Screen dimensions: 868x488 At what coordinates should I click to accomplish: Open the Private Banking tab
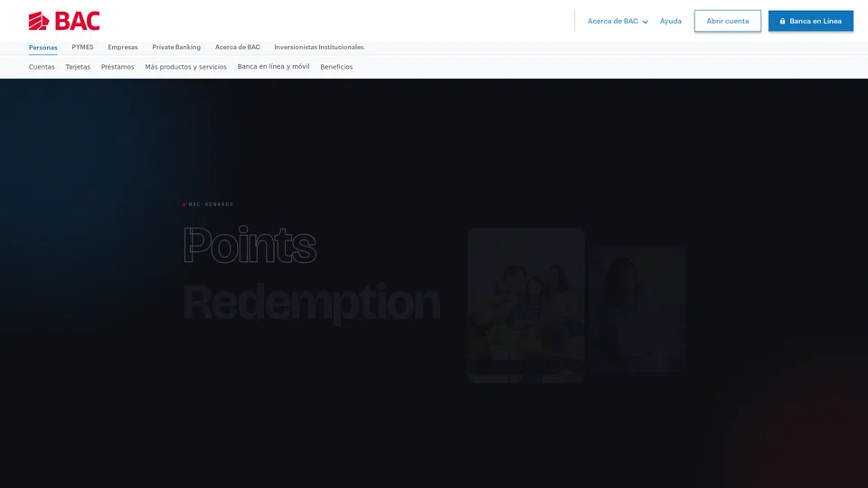176,47
